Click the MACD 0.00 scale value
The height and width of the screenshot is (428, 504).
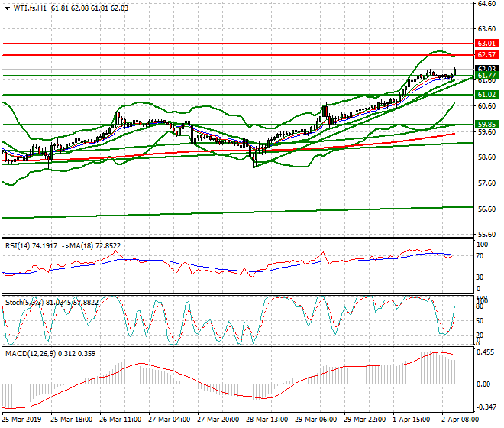[483, 384]
